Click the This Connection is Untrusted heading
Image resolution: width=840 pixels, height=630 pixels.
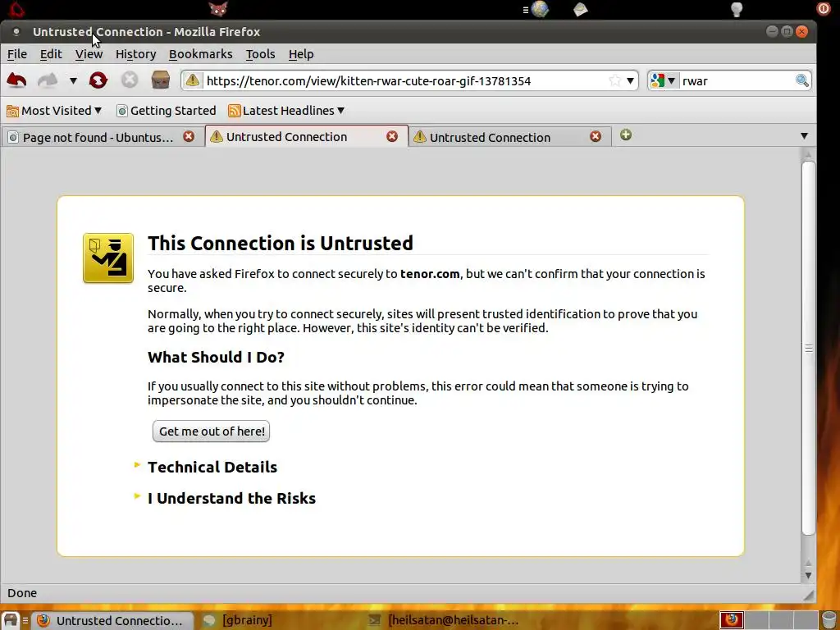pyautogui.click(x=281, y=243)
